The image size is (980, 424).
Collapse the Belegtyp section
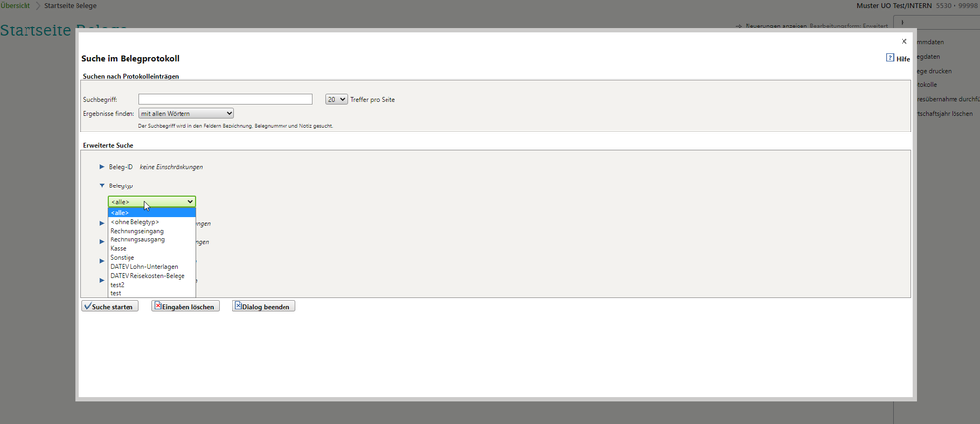pyautogui.click(x=102, y=185)
